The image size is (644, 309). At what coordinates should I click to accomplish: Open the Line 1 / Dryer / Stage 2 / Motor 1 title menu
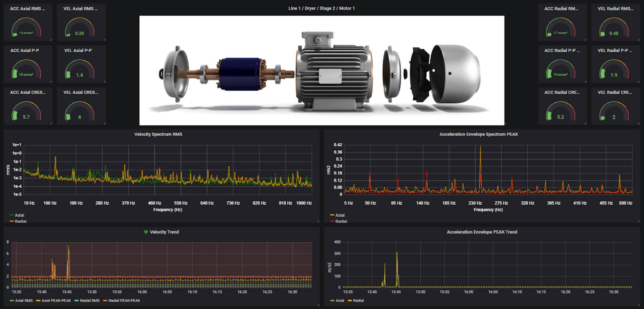pyautogui.click(x=322, y=8)
